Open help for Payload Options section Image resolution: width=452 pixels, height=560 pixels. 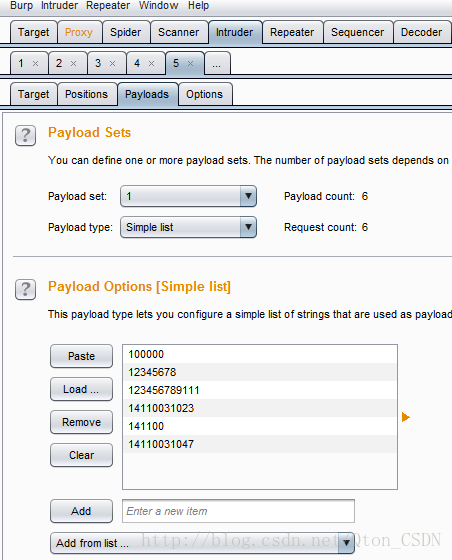25,289
